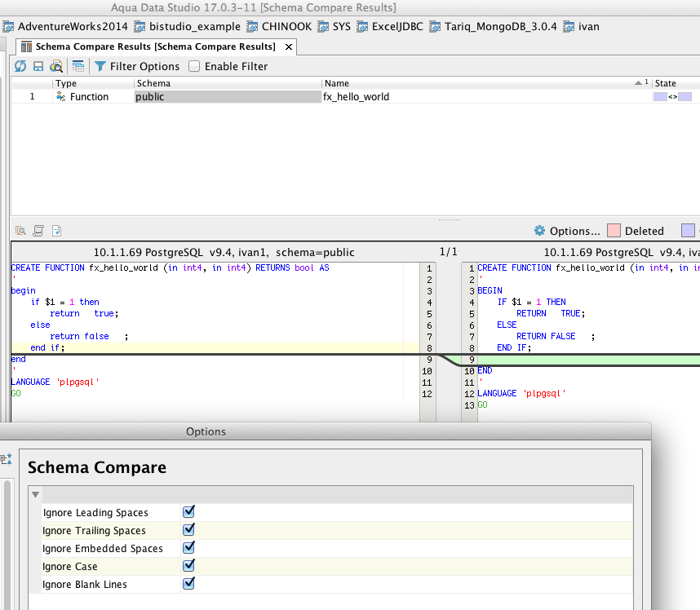Viewport: 700px width, 610px height.
Task: Click the BEGIN line in right pane
Action: pyautogui.click(x=490, y=290)
